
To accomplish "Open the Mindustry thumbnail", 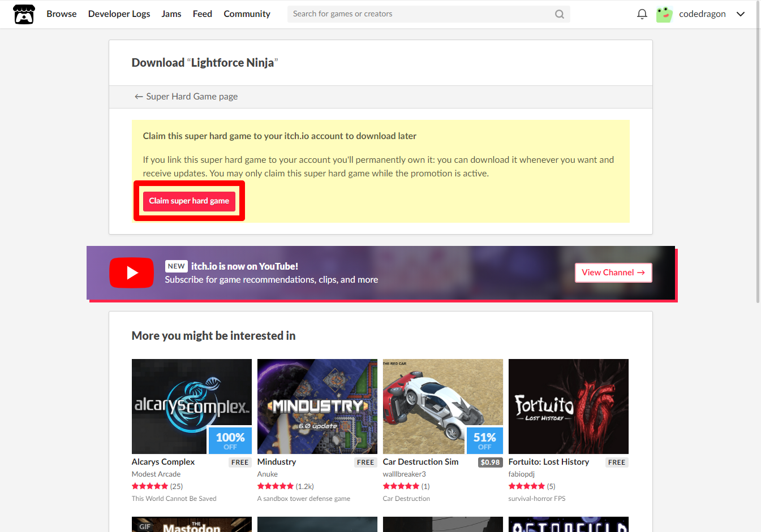I will point(317,406).
